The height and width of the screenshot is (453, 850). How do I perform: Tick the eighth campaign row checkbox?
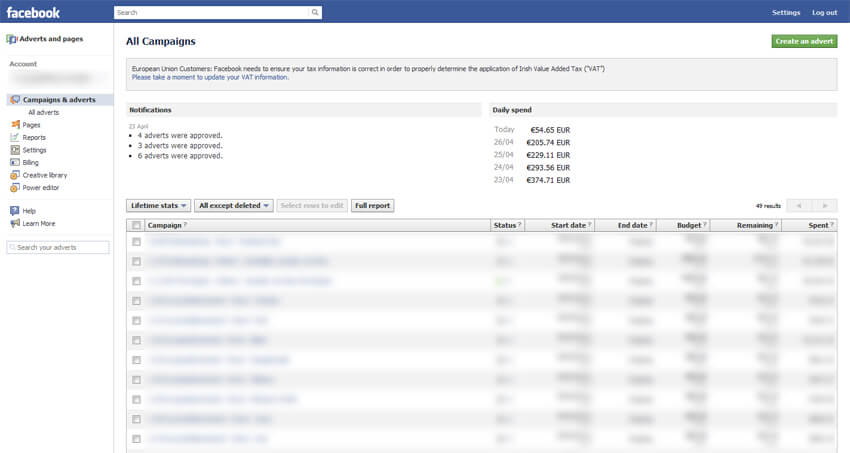pos(136,380)
